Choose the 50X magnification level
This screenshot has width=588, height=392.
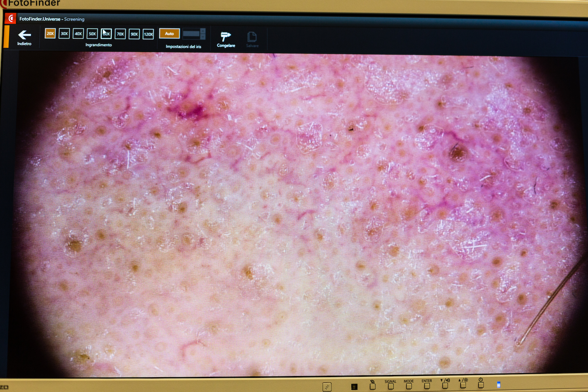click(x=92, y=34)
